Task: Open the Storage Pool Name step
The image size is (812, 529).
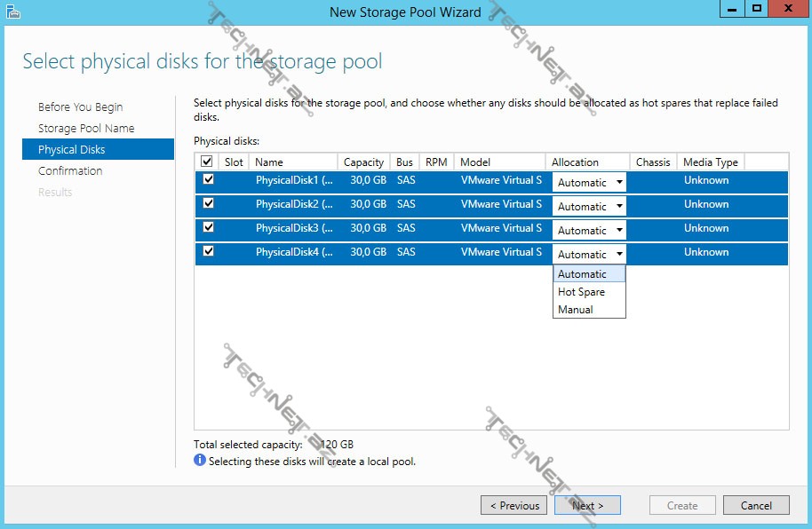Action: click(x=86, y=128)
